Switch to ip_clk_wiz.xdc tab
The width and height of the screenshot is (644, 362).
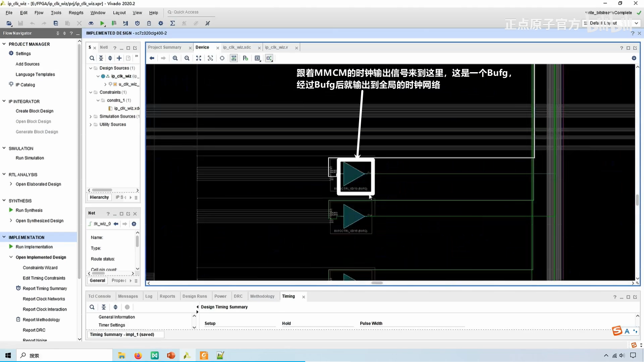click(x=237, y=47)
